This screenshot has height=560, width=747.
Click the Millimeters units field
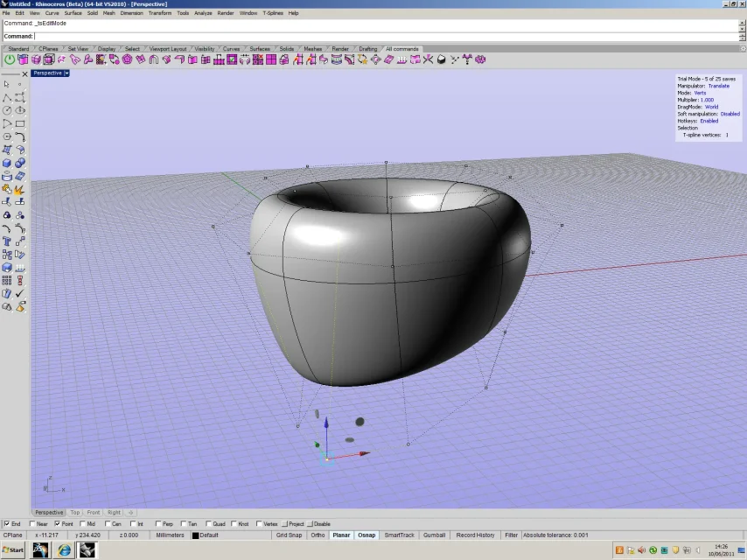click(x=170, y=535)
